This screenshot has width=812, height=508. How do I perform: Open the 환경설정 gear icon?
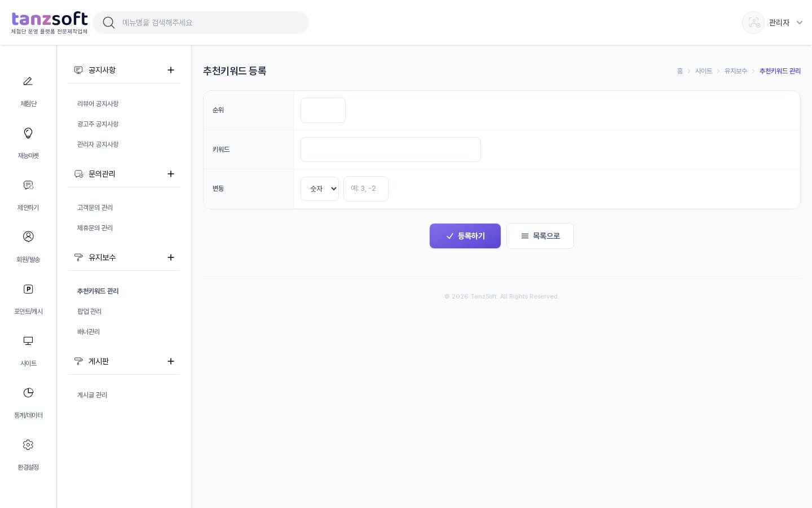[28, 445]
